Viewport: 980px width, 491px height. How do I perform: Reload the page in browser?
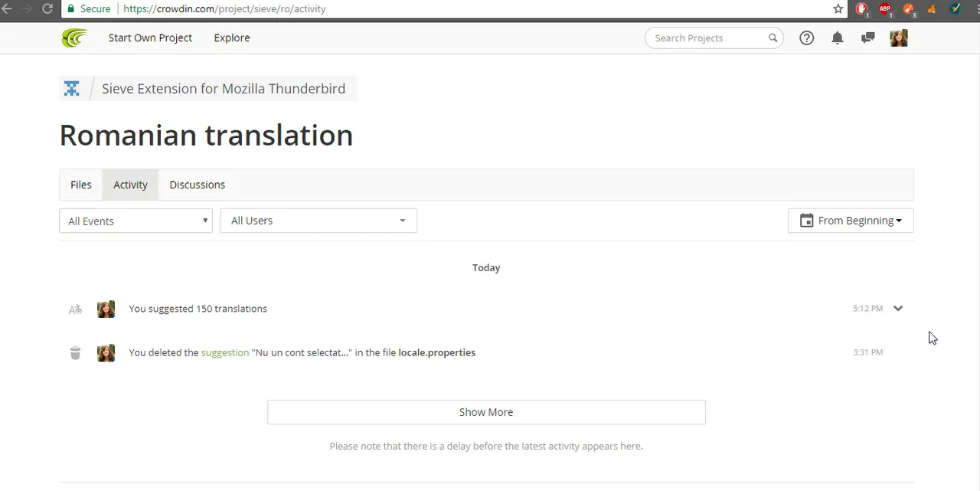pyautogui.click(x=47, y=9)
